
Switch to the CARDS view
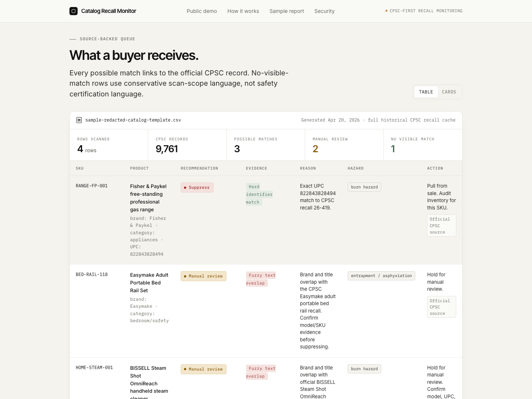click(x=449, y=92)
